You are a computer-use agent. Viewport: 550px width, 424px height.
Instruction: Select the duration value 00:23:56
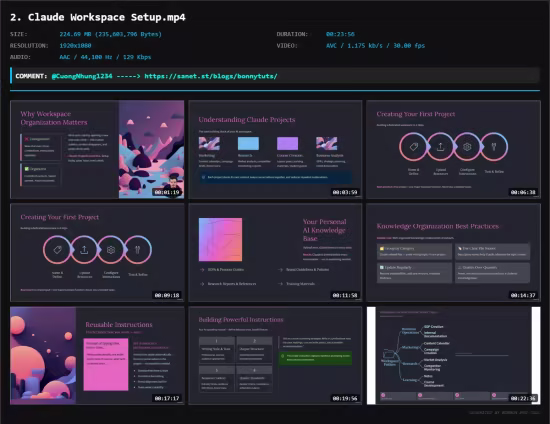pos(340,34)
